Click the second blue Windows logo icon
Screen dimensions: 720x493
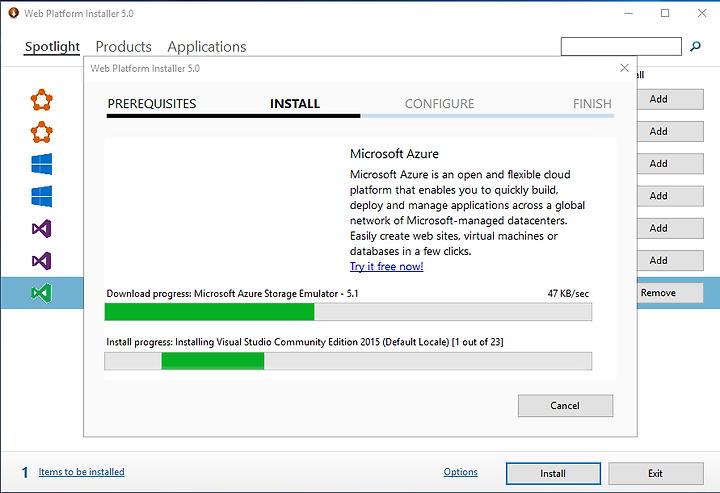click(x=42, y=196)
